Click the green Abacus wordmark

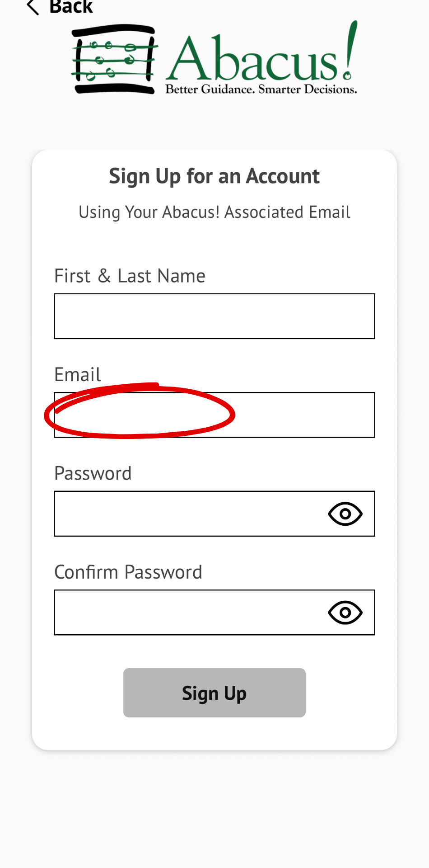(253, 60)
